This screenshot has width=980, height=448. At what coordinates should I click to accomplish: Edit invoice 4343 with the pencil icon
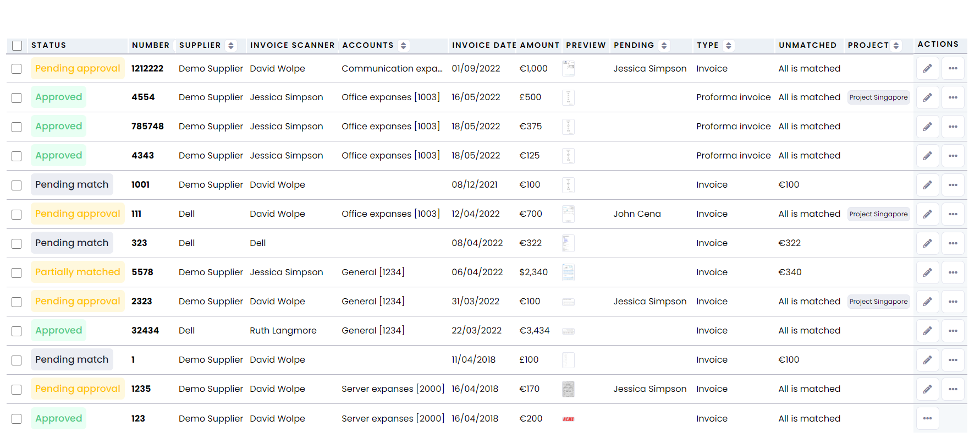[x=927, y=156]
